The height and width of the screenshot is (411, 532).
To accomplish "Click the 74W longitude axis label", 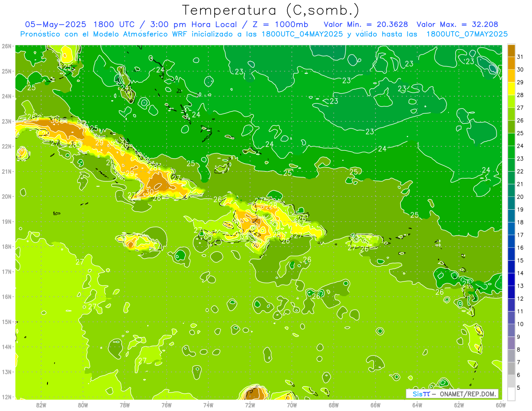I will 208,405.
